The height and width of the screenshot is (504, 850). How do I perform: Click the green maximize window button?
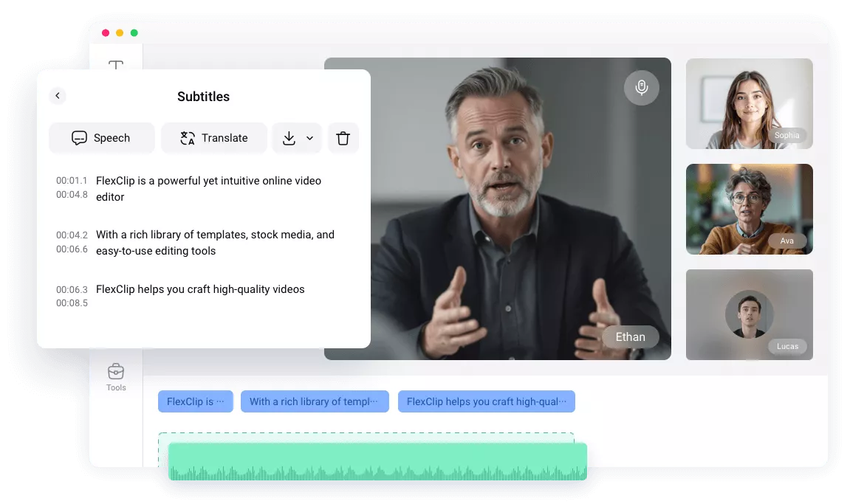(x=134, y=33)
